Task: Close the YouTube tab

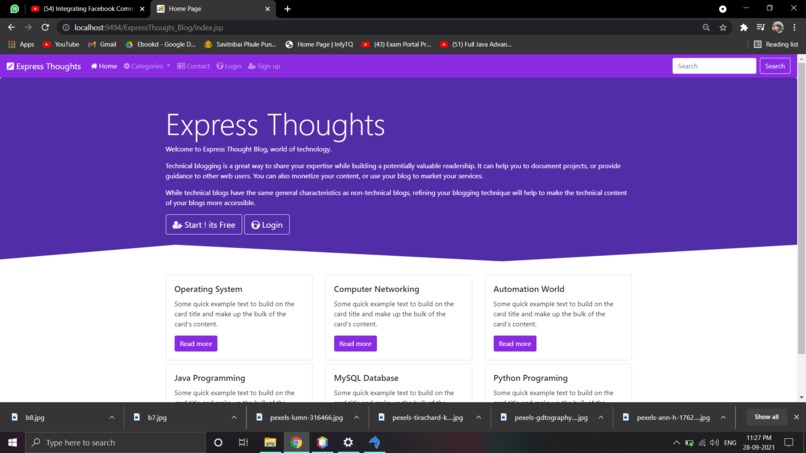Action: (x=142, y=9)
